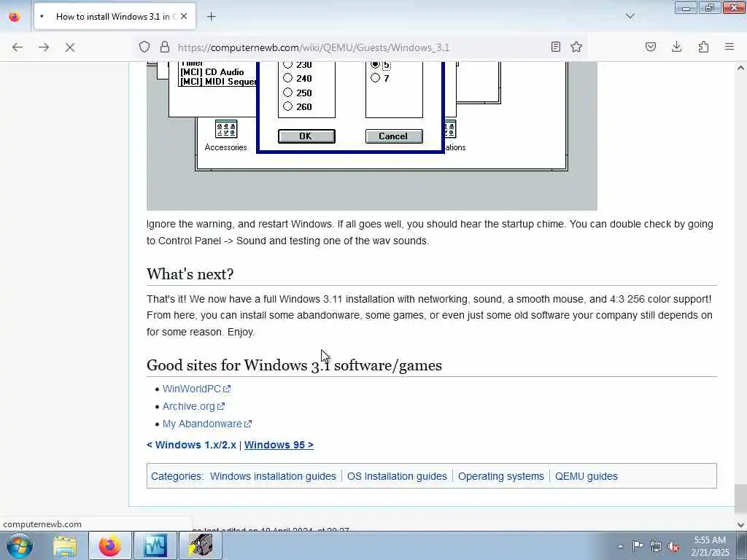Open muted volume tray icon
The height and width of the screenshot is (560, 747).
(673, 547)
